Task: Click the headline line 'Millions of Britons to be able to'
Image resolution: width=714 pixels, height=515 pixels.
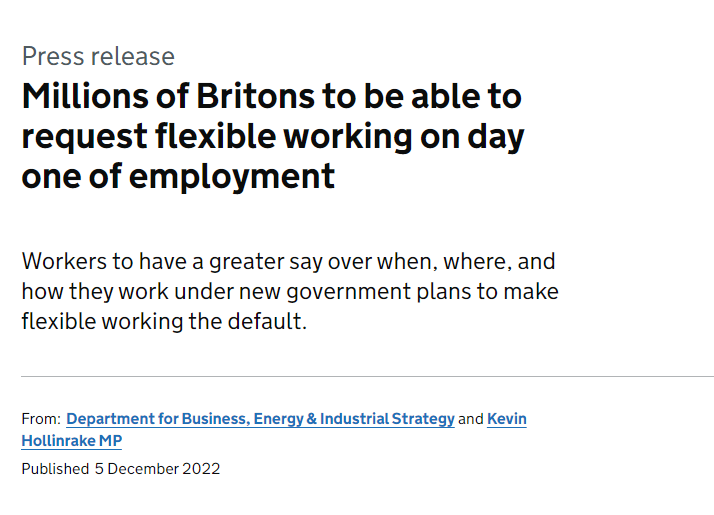Action: [x=271, y=96]
